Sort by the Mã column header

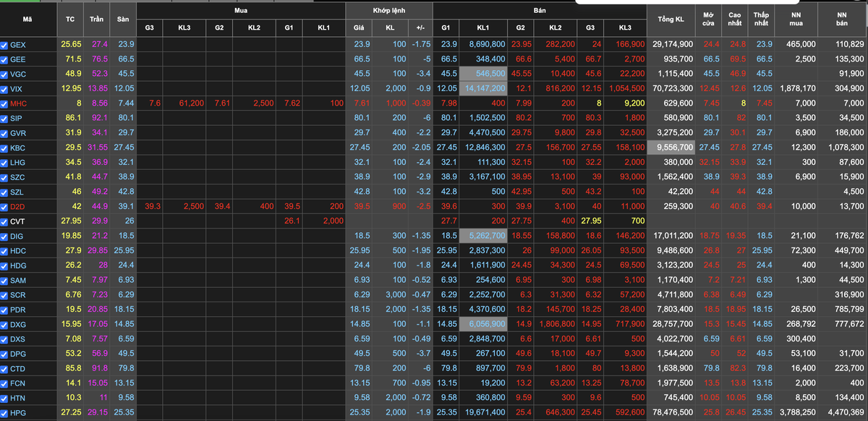coord(27,19)
